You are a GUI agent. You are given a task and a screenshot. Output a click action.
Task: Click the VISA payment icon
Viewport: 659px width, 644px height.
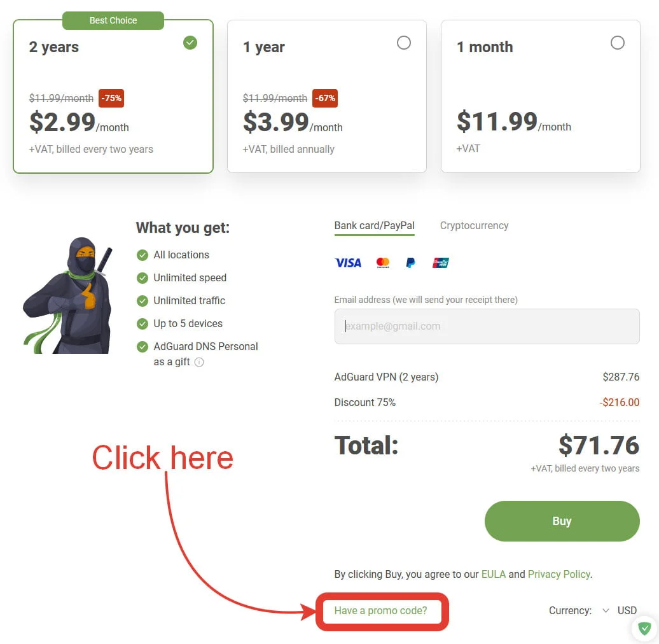[x=348, y=263]
